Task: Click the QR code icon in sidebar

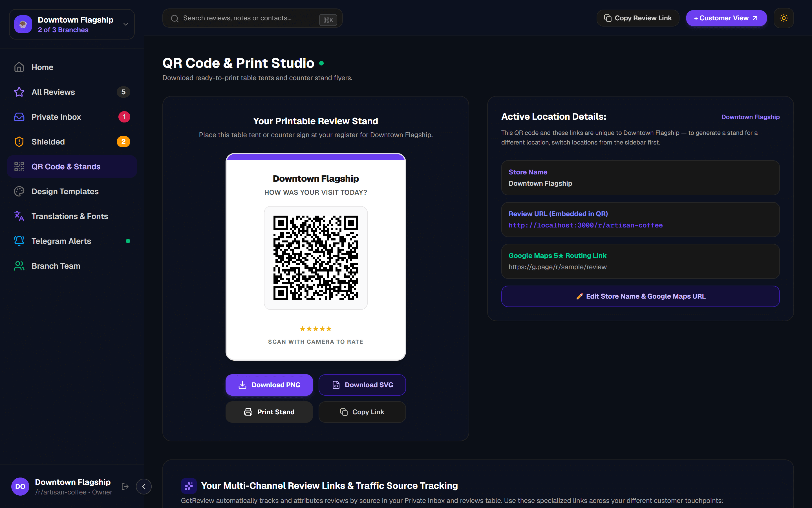Action: [x=19, y=167]
